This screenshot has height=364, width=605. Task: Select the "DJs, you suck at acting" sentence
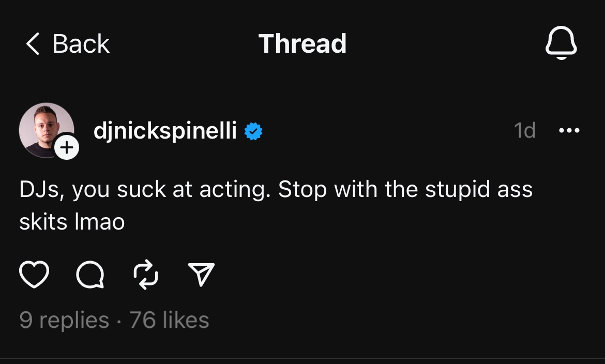point(145,190)
